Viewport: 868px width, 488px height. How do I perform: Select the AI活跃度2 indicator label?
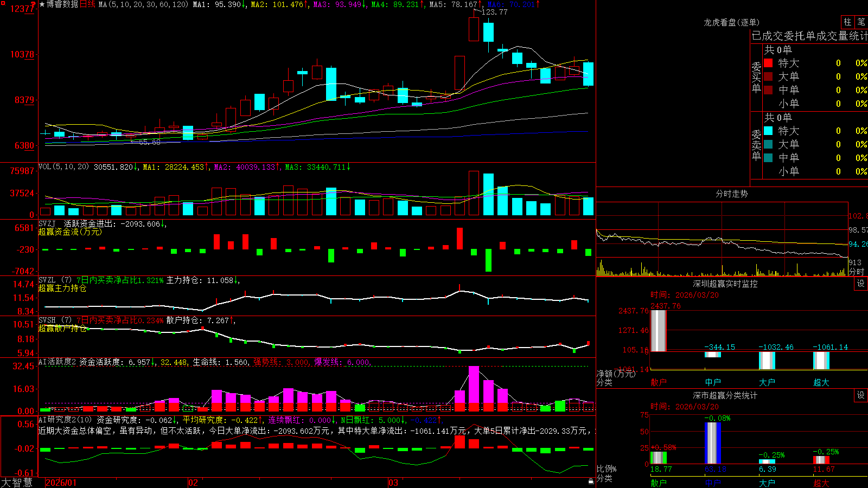[58, 362]
